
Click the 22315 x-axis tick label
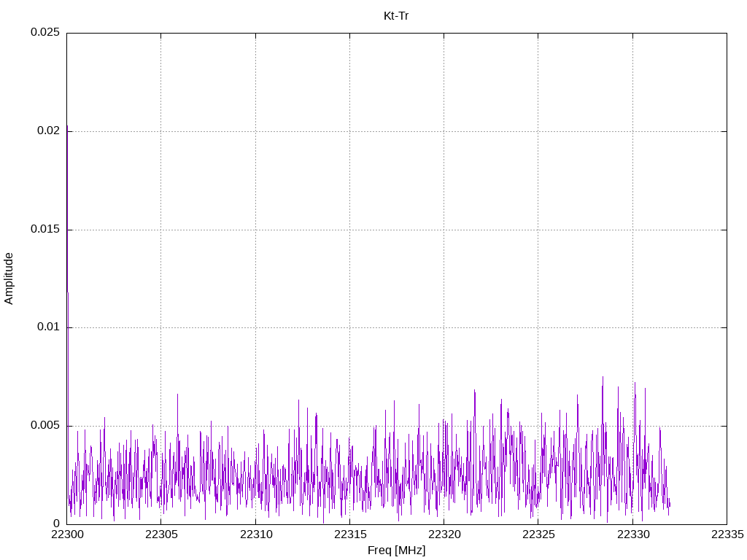point(349,534)
